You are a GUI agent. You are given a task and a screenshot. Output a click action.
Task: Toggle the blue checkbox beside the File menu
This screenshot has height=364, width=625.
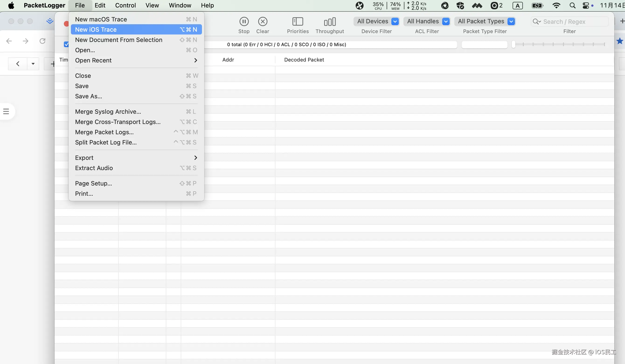[x=66, y=44]
